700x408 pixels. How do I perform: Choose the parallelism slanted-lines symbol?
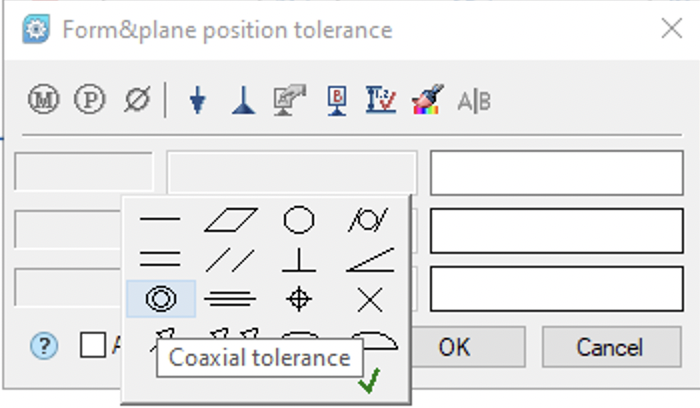231,259
